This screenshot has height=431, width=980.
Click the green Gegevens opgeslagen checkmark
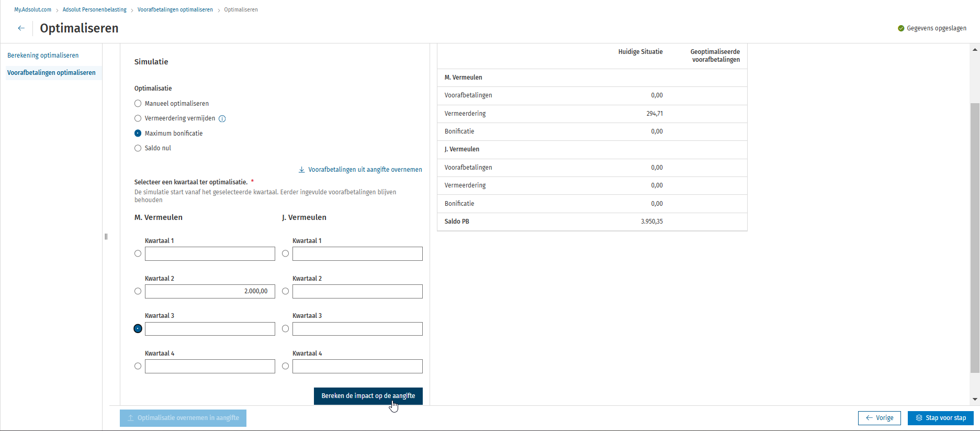901,28
